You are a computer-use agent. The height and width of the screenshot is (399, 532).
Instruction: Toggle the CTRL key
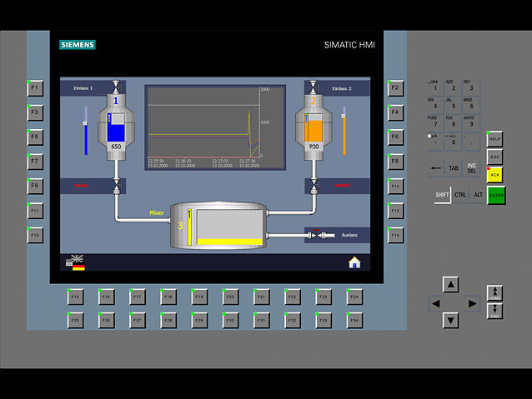[x=460, y=195]
